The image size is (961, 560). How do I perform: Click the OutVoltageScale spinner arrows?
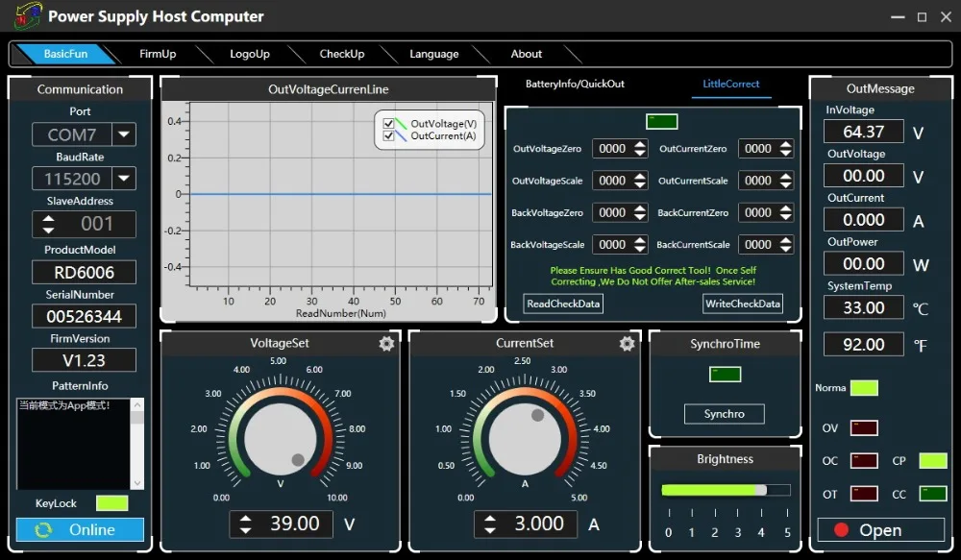640,181
